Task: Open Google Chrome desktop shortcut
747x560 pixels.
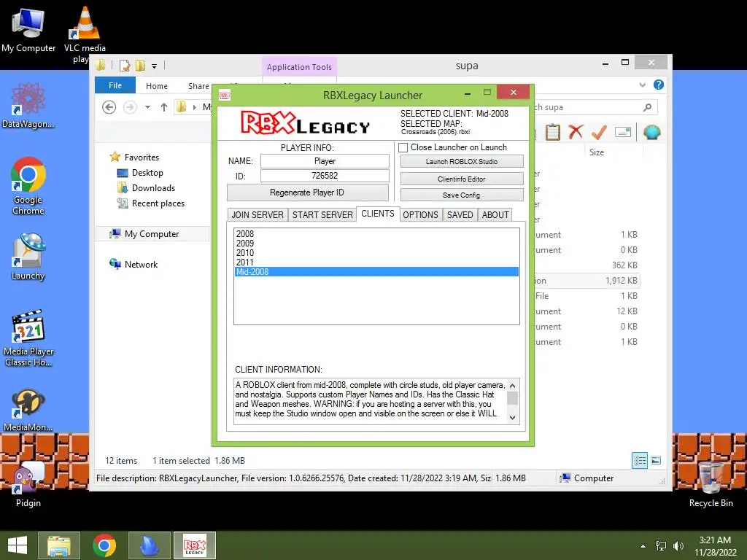Action: pos(28,186)
